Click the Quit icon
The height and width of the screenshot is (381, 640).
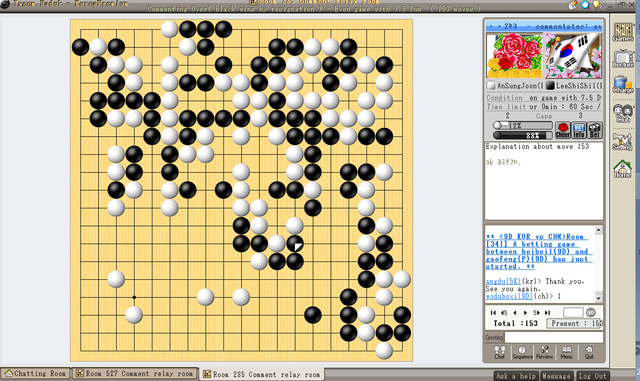point(589,352)
